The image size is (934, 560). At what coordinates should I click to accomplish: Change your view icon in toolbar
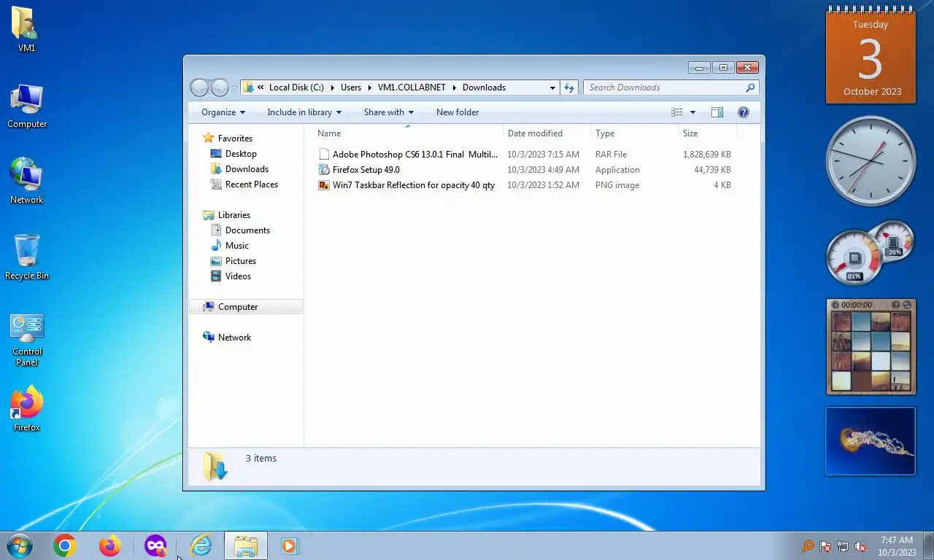tap(677, 112)
